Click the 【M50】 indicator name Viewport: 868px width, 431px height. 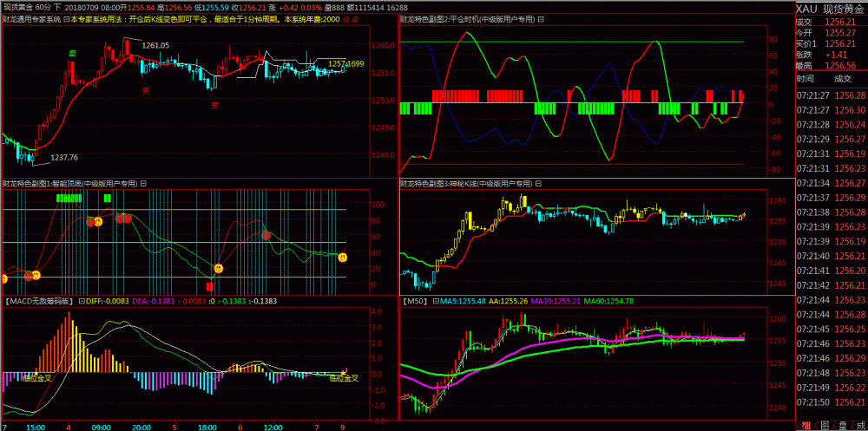(415, 301)
